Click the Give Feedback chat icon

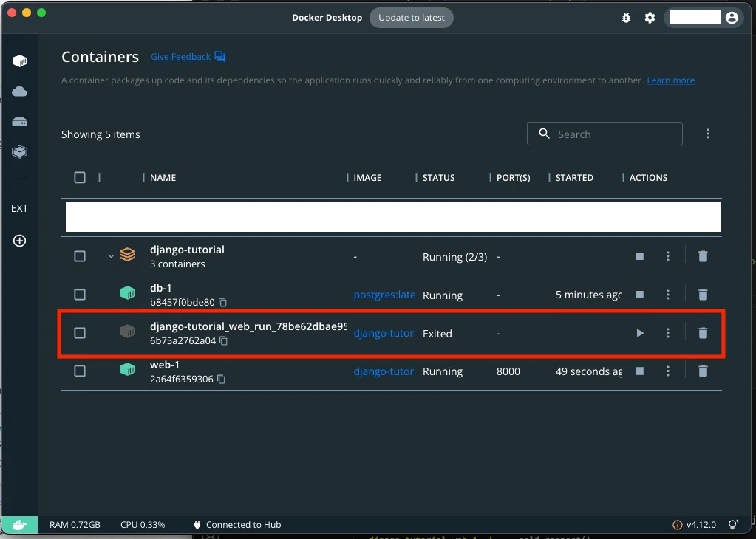[220, 57]
